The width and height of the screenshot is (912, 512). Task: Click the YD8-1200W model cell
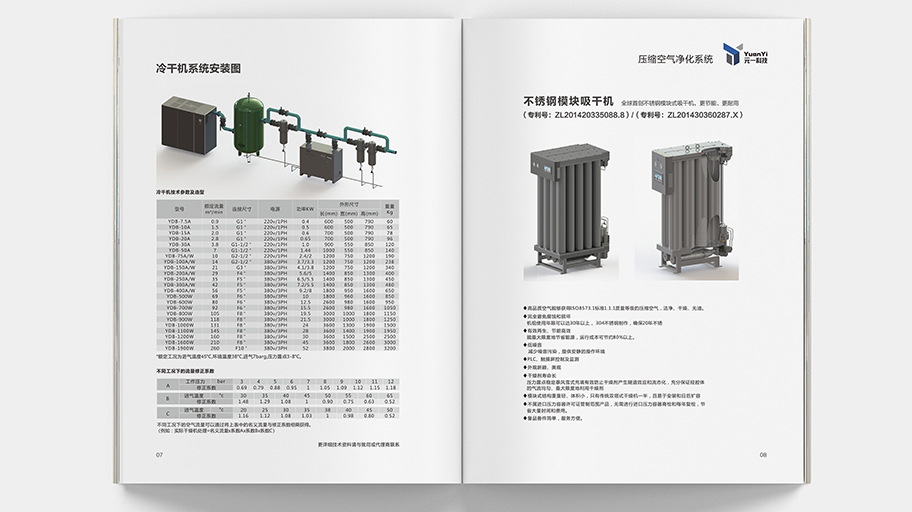pyautogui.click(x=179, y=337)
